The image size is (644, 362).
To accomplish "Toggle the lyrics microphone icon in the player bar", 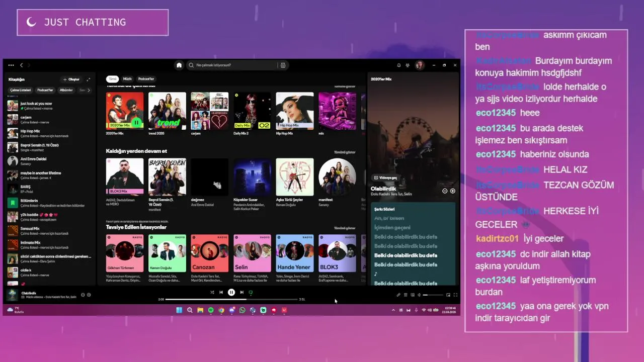I will 398,295.
